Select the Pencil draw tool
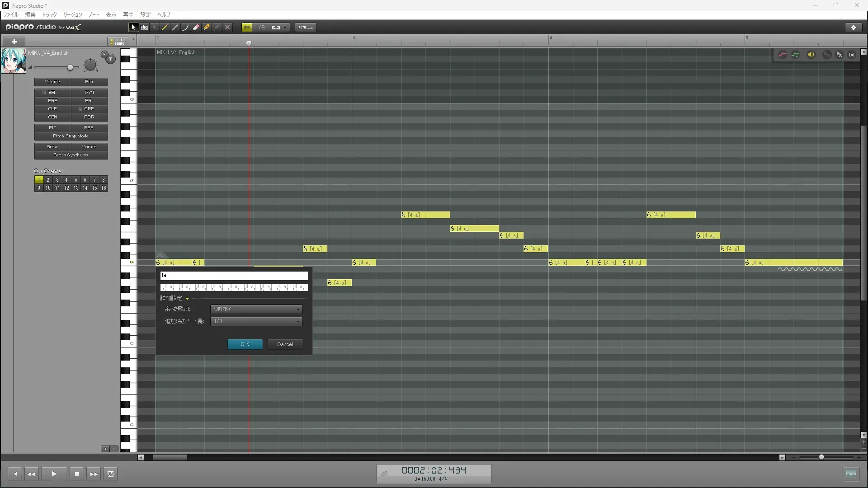The height and width of the screenshot is (488, 868). 165,28
